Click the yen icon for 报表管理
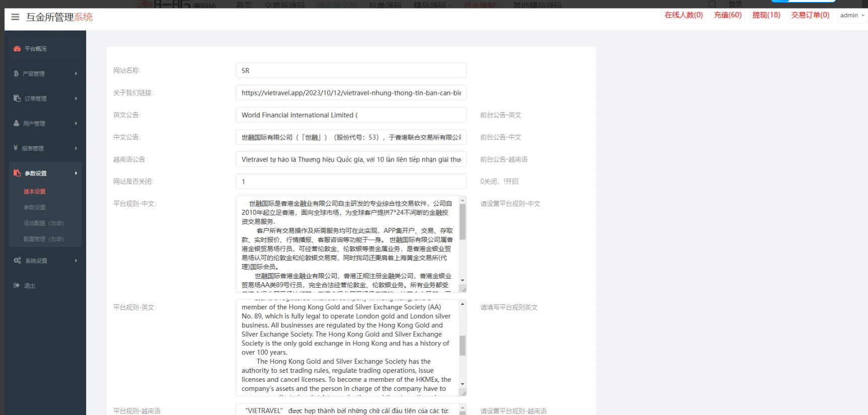Viewport: 868px width, 415px height. [x=16, y=148]
